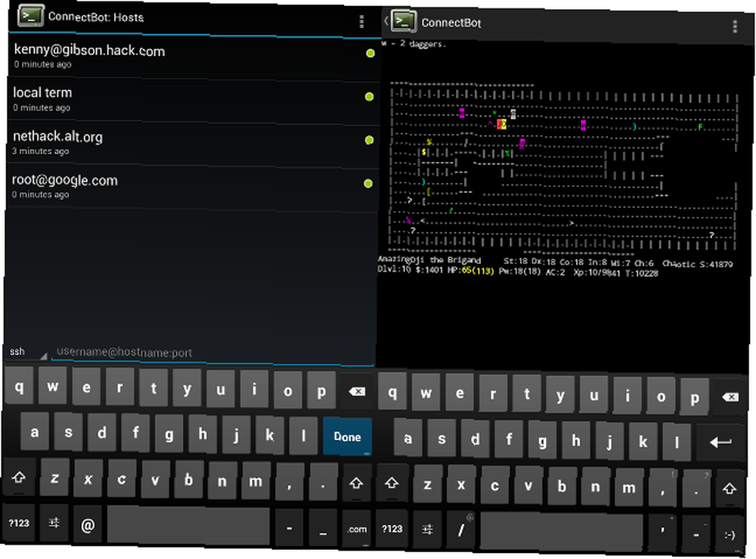Switch to ?123 symbols on left keyboard
Screen dimensions: 756x559
pyautogui.click(x=19, y=523)
